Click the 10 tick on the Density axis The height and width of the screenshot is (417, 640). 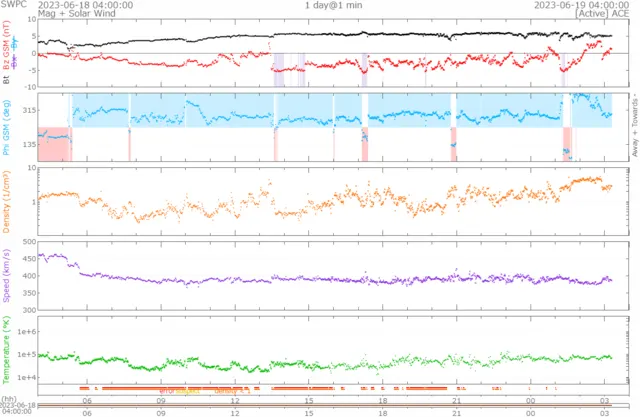point(31,168)
